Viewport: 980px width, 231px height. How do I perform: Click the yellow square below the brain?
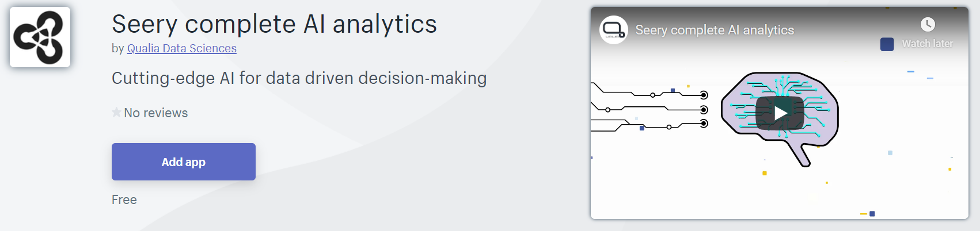pyautogui.click(x=765, y=173)
